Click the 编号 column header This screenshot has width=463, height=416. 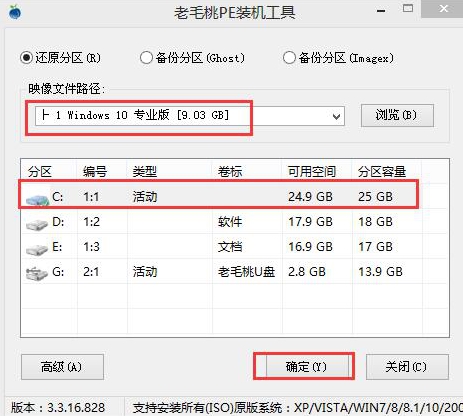click(95, 172)
